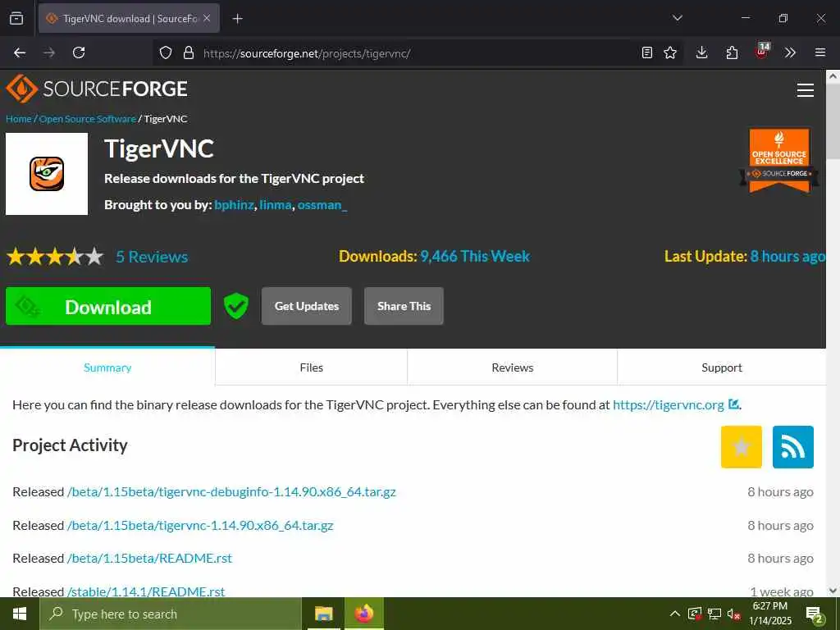Open the Open Source Software breadcrumb

point(87,119)
